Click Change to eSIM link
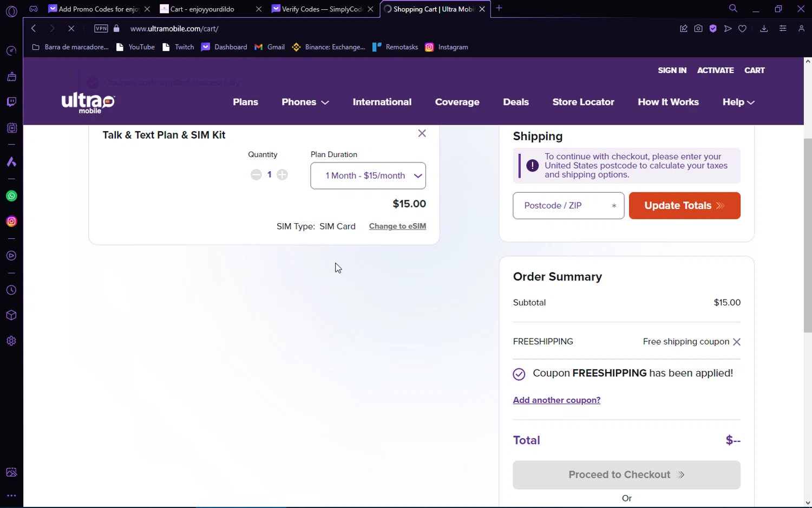The height and width of the screenshot is (508, 812). tap(397, 226)
